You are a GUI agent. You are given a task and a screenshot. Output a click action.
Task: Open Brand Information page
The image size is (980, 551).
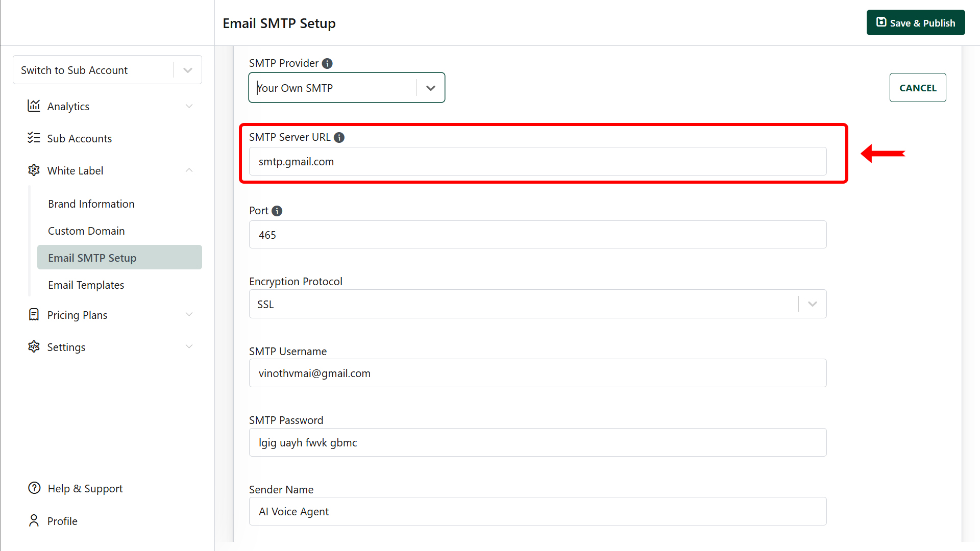point(91,204)
